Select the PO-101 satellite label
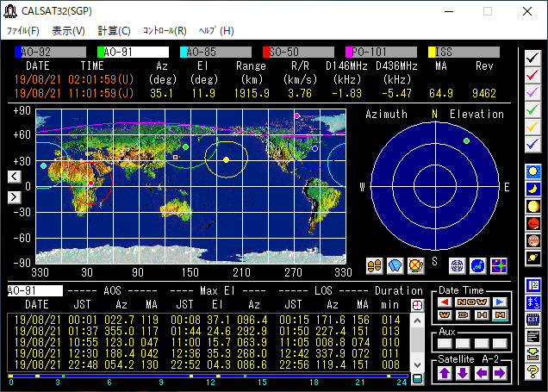This screenshot has height=392, width=548. point(382,52)
